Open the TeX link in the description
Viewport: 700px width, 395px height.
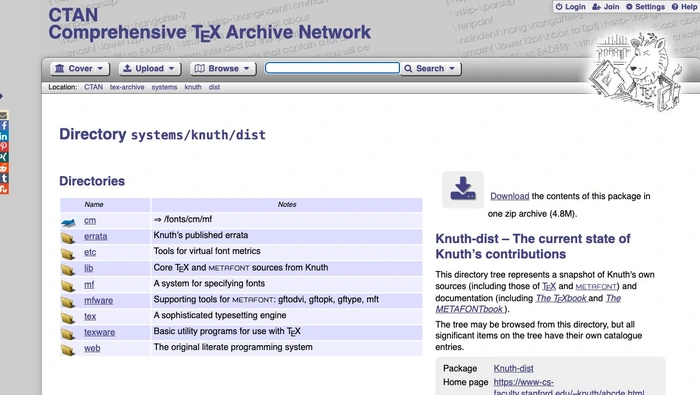pos(549,286)
